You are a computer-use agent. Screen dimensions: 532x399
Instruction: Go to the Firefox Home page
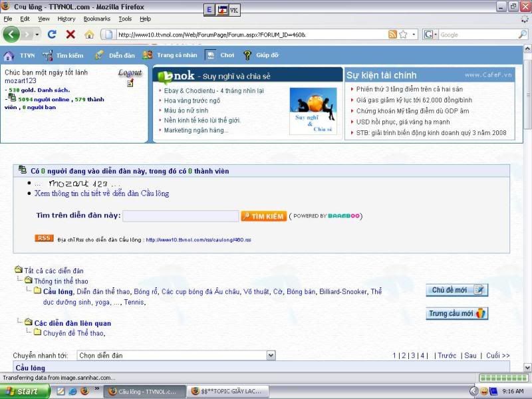89,35
